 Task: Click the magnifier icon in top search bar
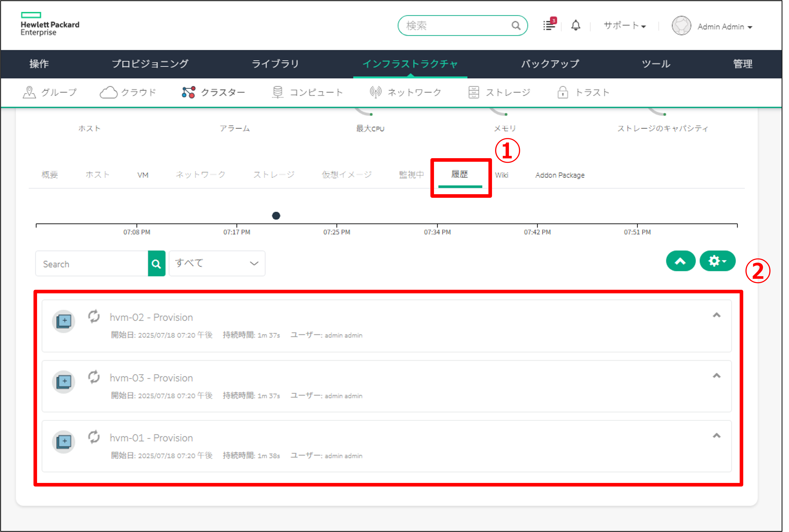(x=516, y=26)
